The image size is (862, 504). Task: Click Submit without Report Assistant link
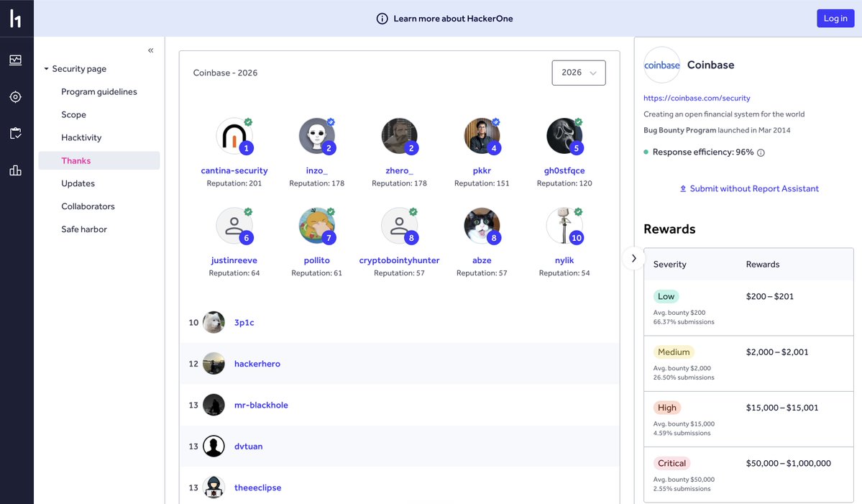pos(754,188)
